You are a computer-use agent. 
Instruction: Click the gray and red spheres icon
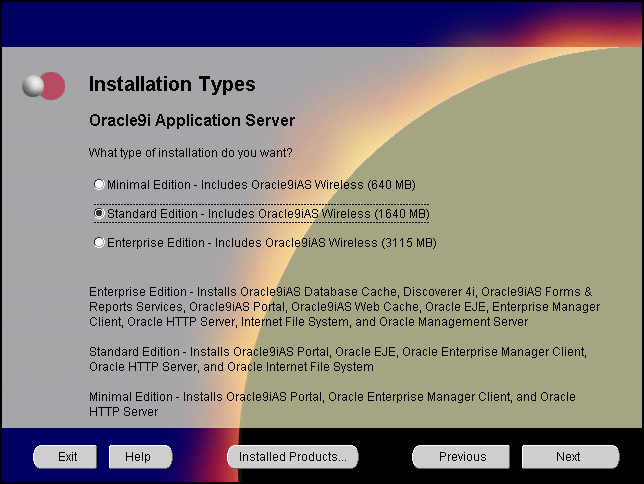coord(44,86)
